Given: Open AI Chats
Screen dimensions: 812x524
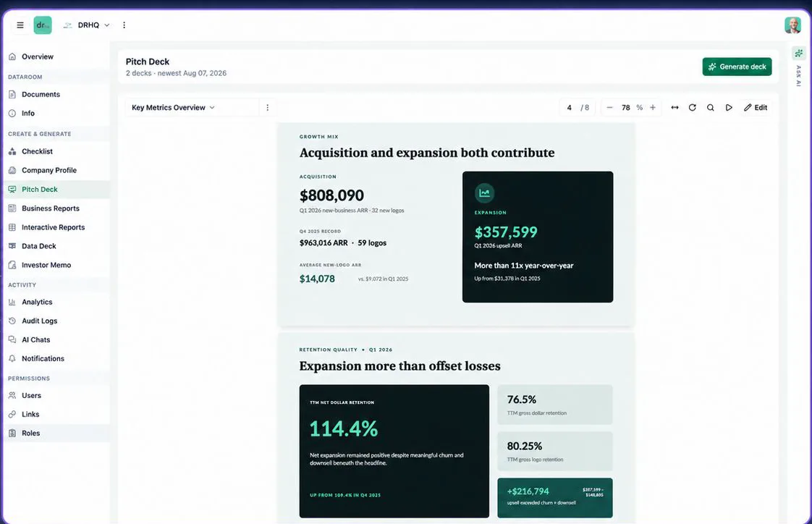Looking at the screenshot, I should (56, 339).
